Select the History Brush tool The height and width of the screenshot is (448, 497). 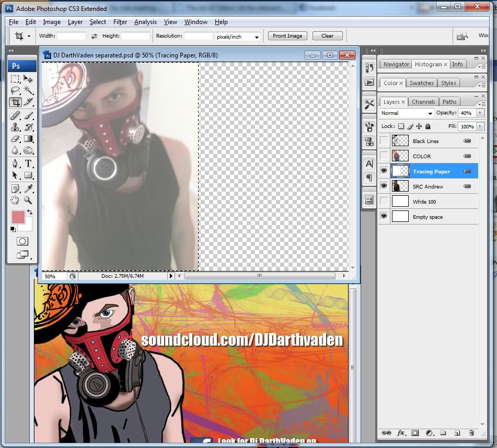pyautogui.click(x=28, y=127)
